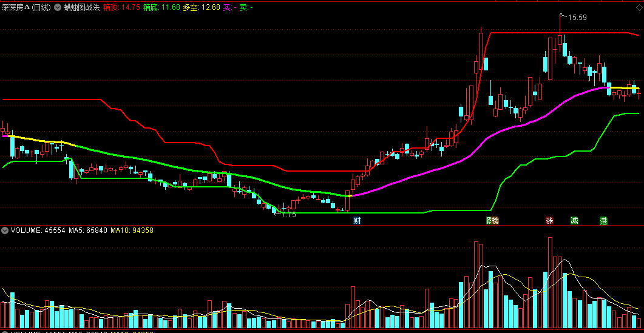Click the magenta 买: - label
The height and width of the screenshot is (333, 644).
230,7
